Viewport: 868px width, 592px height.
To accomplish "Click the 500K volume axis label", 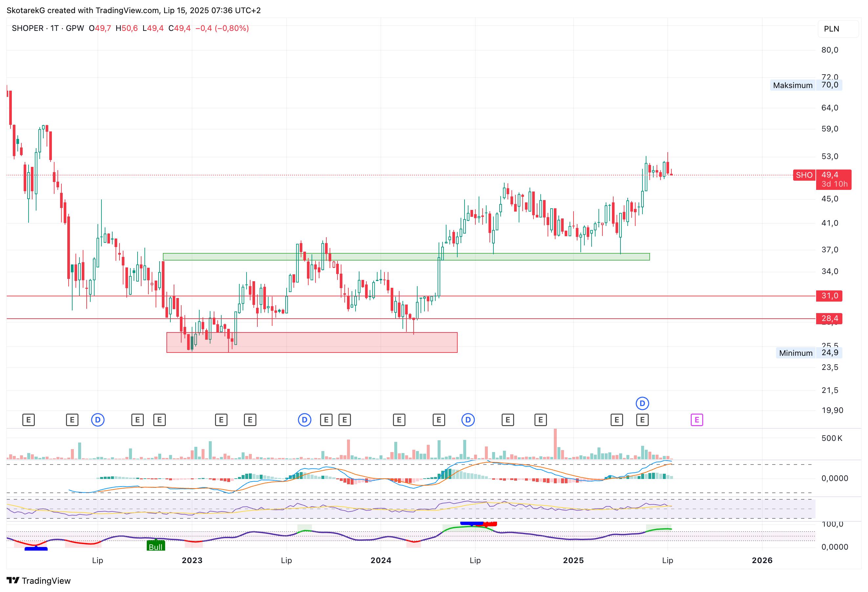I will coord(832,438).
